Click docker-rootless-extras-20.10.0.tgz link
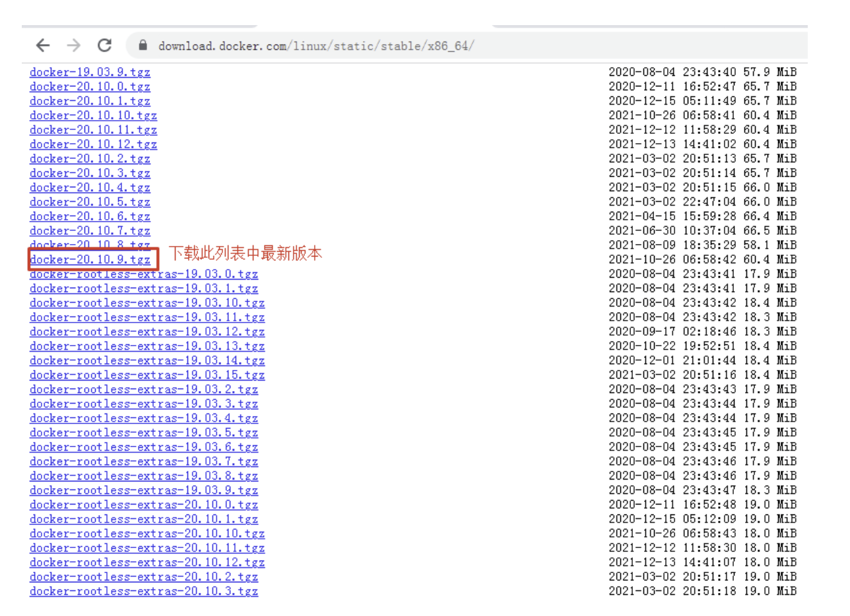This screenshot has width=850, height=616. coord(144,505)
